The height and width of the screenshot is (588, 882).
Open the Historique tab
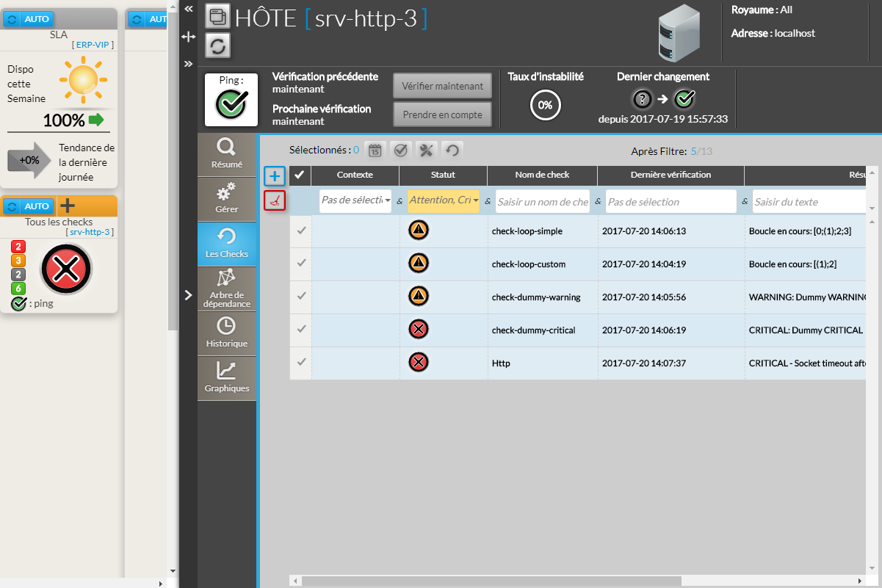(226, 333)
